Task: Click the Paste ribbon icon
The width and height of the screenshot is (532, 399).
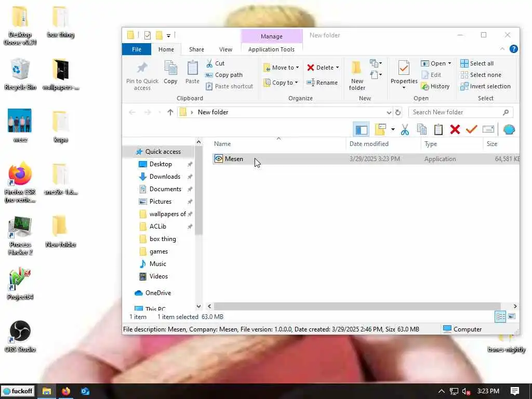Action: [x=192, y=68]
